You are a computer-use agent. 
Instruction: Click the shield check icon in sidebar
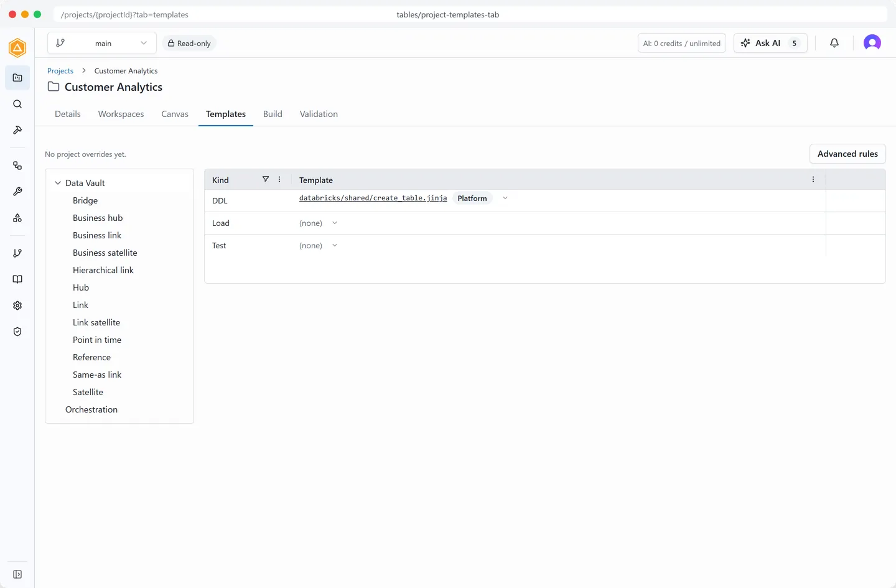17,332
